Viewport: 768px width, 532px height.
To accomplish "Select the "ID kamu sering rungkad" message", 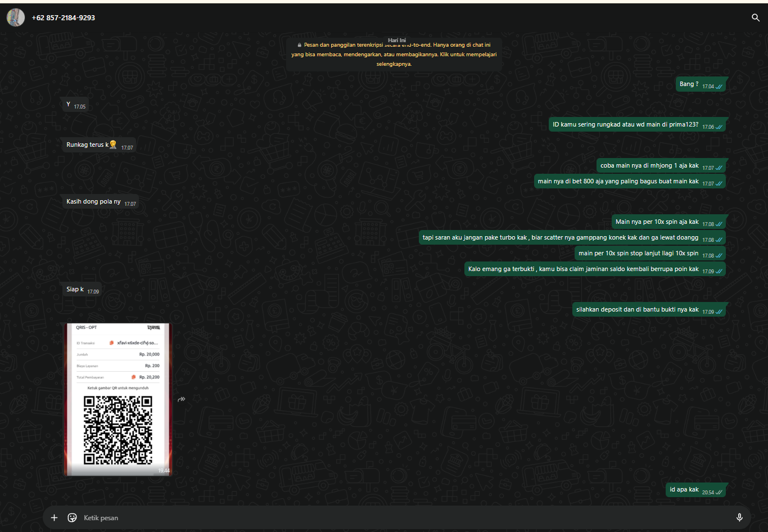I will (638, 125).
